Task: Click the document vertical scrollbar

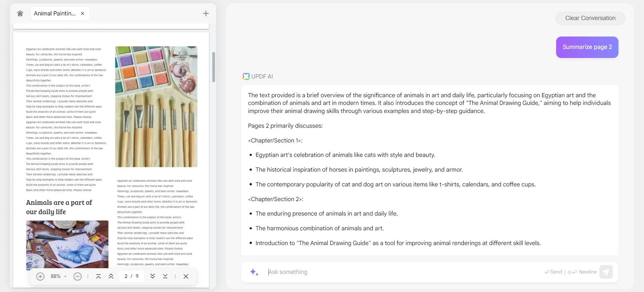Action: pos(213,67)
